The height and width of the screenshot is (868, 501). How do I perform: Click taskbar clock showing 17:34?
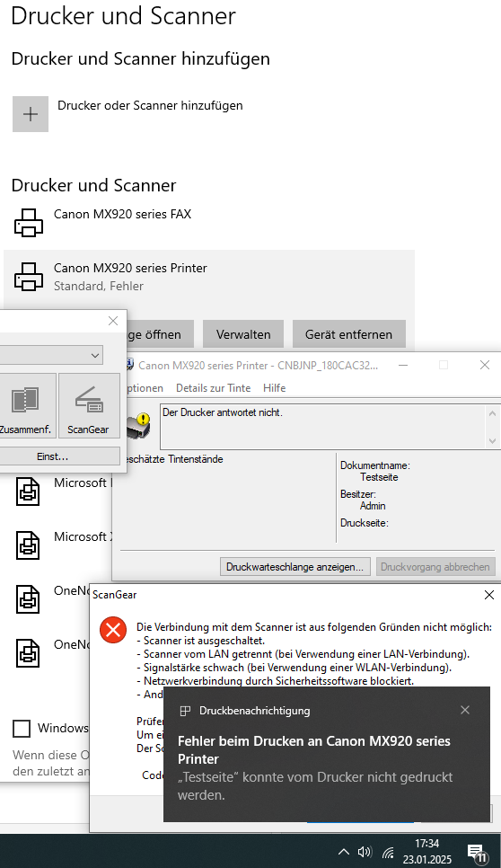tap(426, 852)
